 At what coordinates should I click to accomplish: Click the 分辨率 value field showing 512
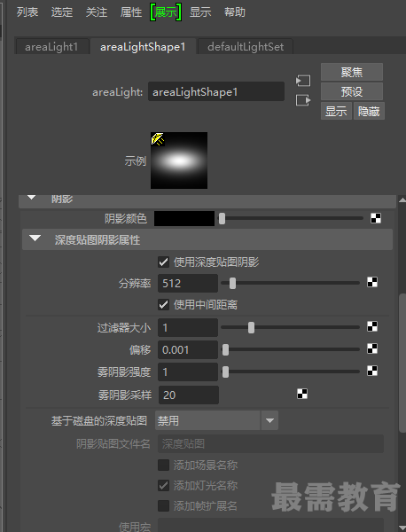(188, 283)
